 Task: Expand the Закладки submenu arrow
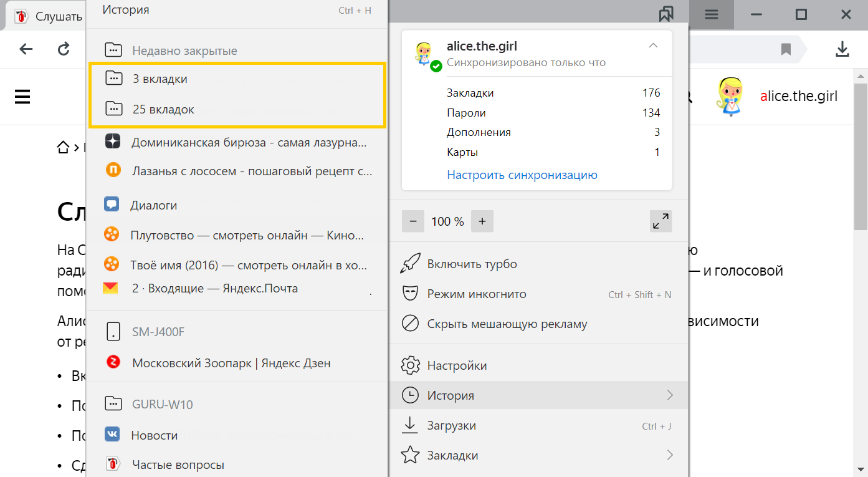pyautogui.click(x=670, y=455)
